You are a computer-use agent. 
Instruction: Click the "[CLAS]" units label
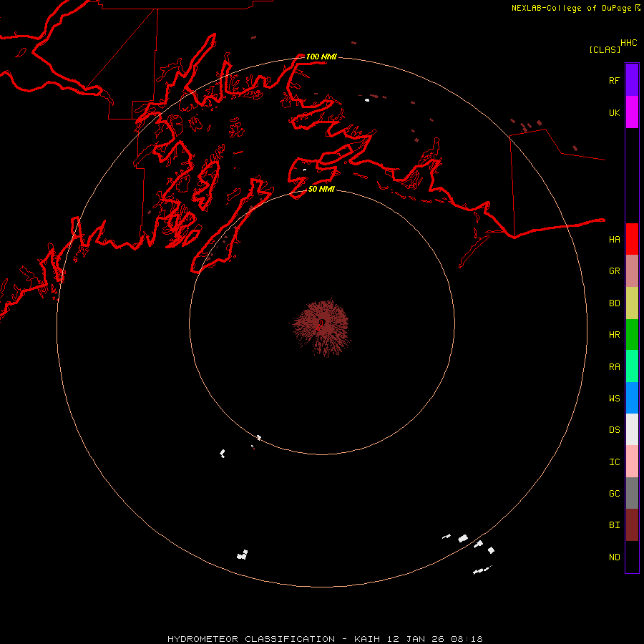click(x=605, y=49)
